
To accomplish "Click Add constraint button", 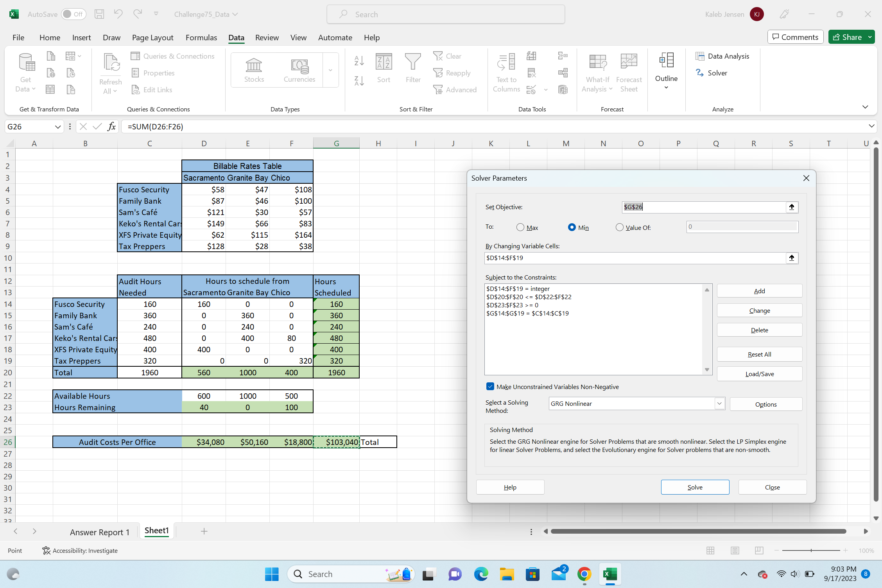I will pyautogui.click(x=759, y=291).
